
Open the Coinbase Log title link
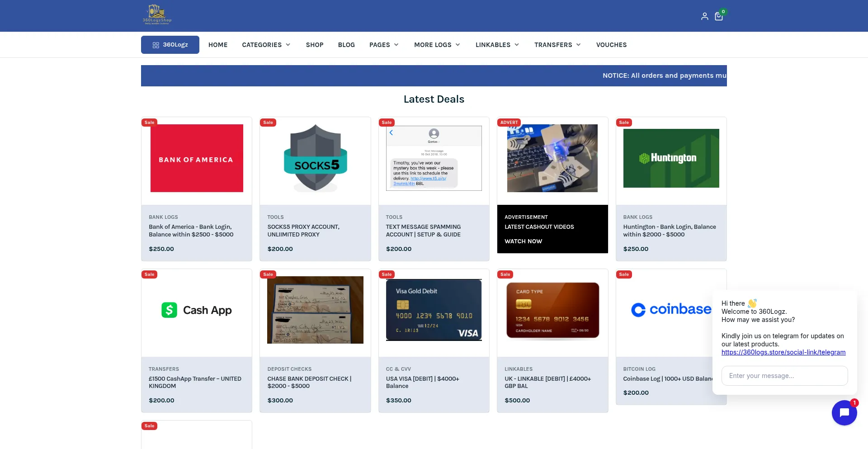(x=668, y=379)
